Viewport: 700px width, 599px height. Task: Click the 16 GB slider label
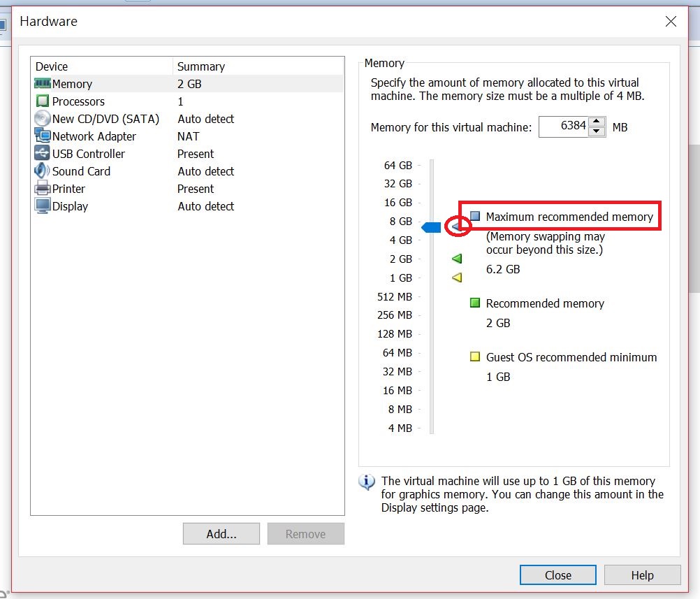[398, 203]
